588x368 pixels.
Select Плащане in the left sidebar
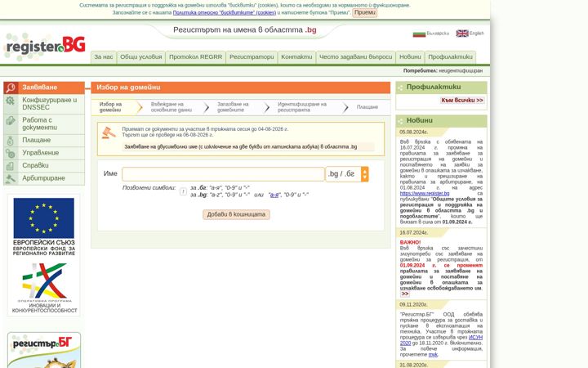(44, 141)
